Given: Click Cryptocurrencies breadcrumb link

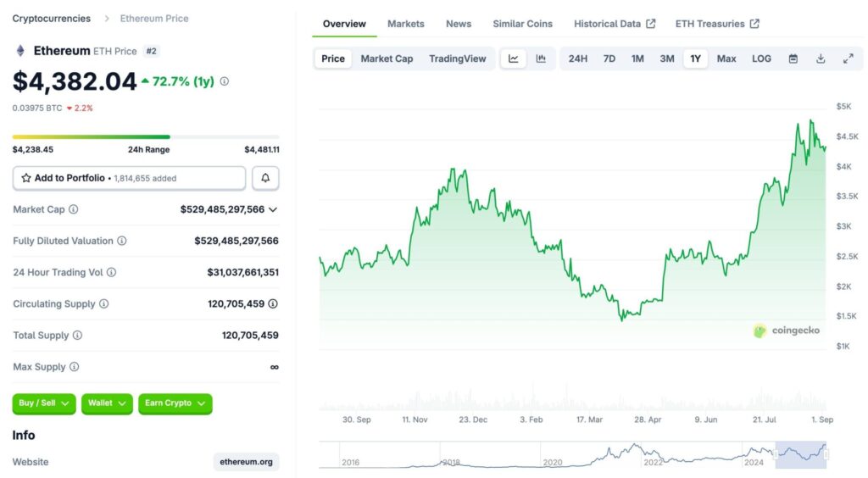Looking at the screenshot, I should tap(51, 18).
